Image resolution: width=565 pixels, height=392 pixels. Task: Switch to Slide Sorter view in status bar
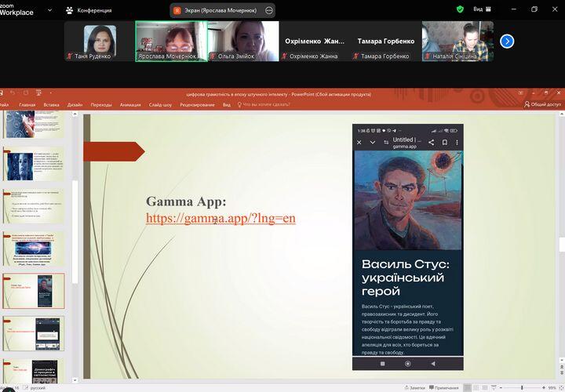[x=476, y=387]
